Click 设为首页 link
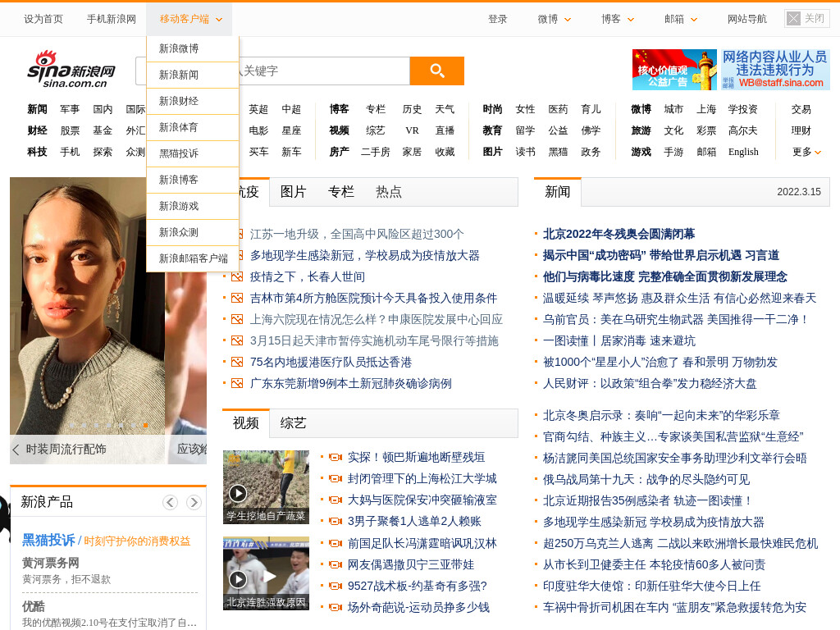Viewport: 840px width, 630px height. tap(43, 20)
